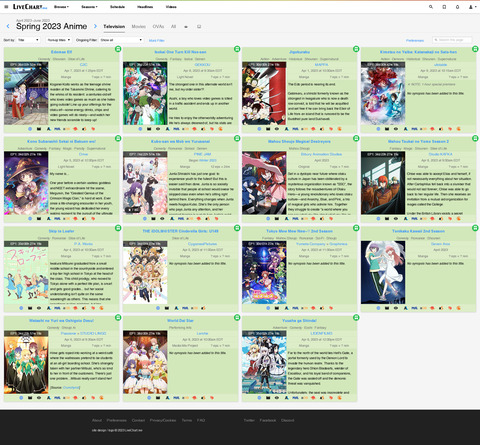Image resolution: width=480 pixels, height=445 pixels.
Task: Switch to the Movies tab
Action: point(139,26)
